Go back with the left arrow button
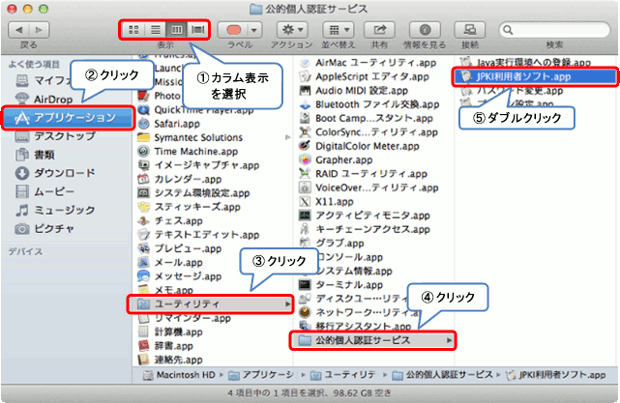 18,30
